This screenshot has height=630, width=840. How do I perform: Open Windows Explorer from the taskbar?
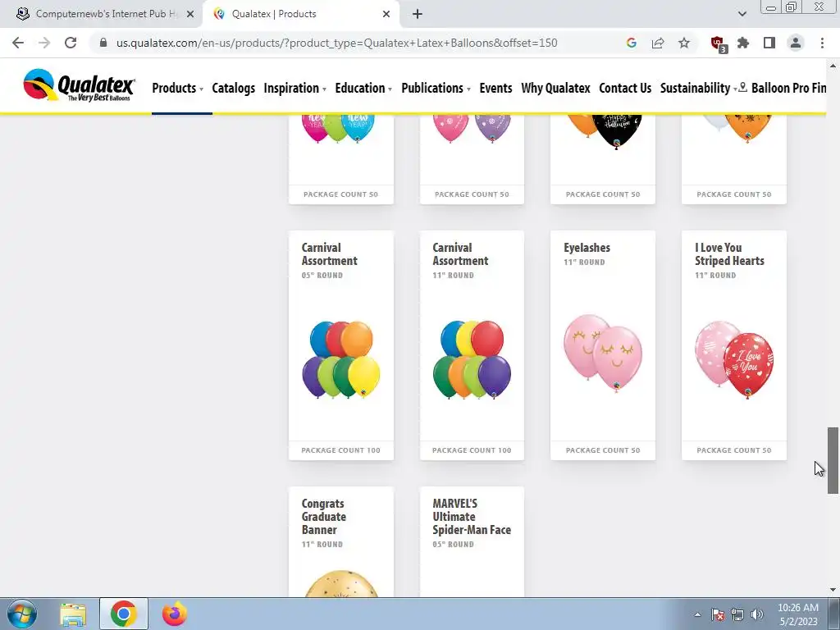point(73,614)
